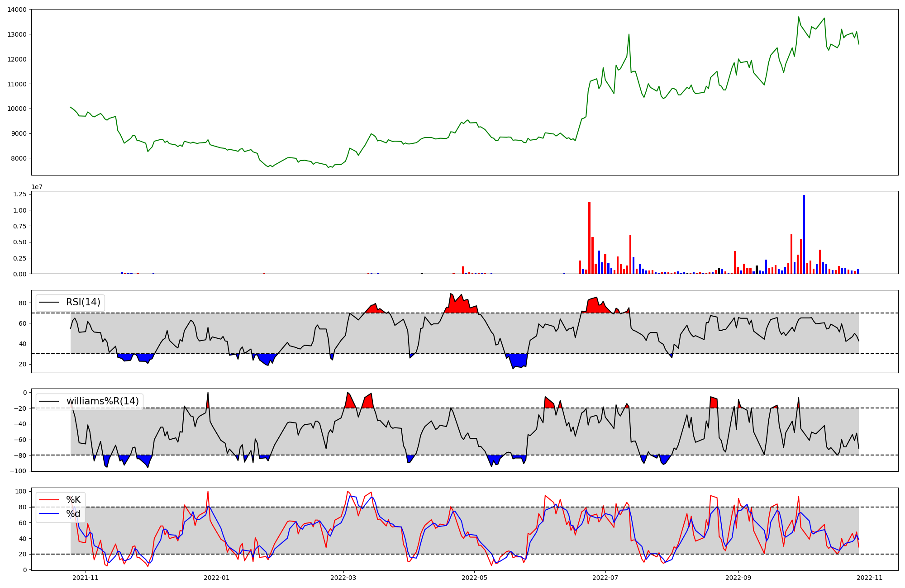The height and width of the screenshot is (588, 905).
Task: Click the 8000 price axis tick label
Action: (19, 158)
